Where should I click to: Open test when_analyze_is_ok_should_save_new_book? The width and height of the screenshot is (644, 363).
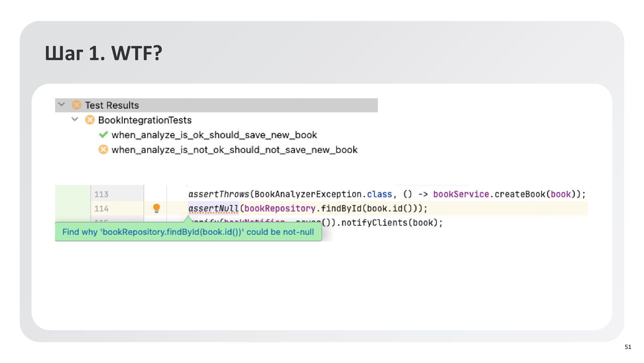pos(214,135)
